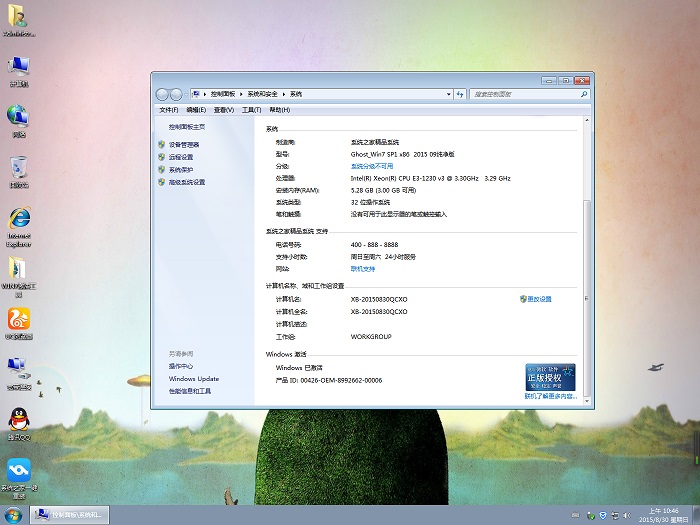
Task: Open the WIN7 activation tools folder icon
Action: point(18,277)
